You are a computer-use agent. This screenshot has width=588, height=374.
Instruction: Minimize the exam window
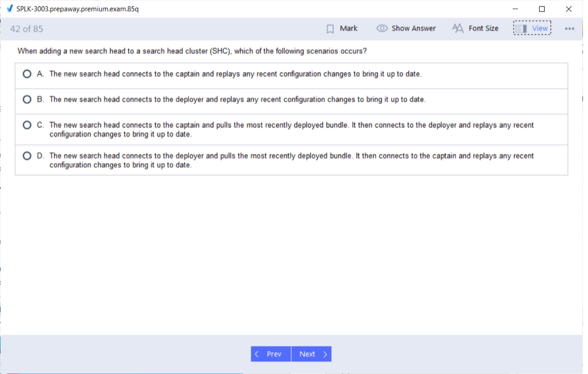click(515, 9)
